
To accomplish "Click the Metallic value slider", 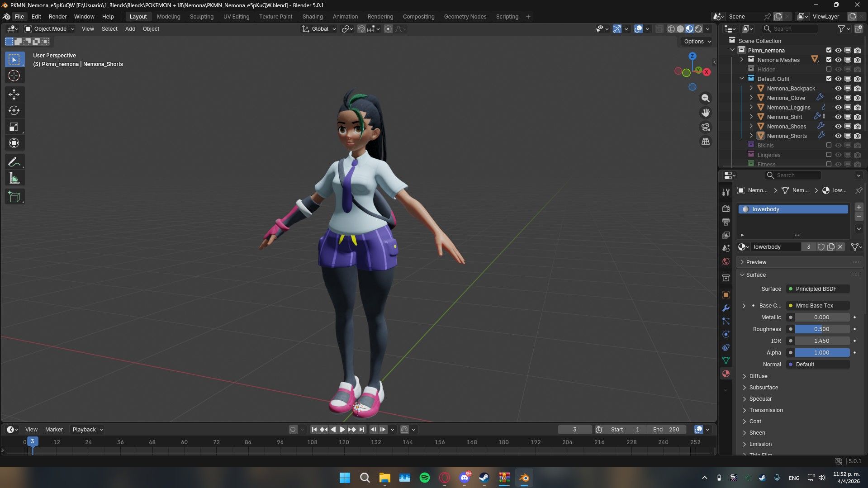I will click(x=822, y=317).
